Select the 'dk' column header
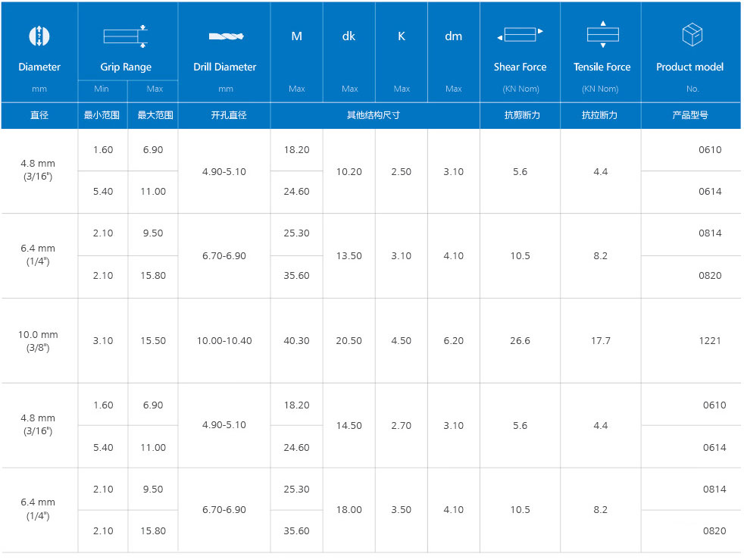The height and width of the screenshot is (560, 744). 349,36
